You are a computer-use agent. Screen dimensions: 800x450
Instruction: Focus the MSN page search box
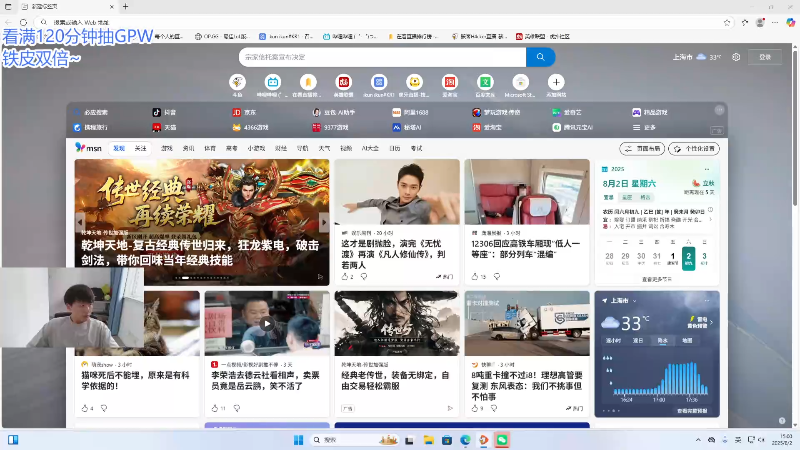pyautogui.click(x=383, y=57)
